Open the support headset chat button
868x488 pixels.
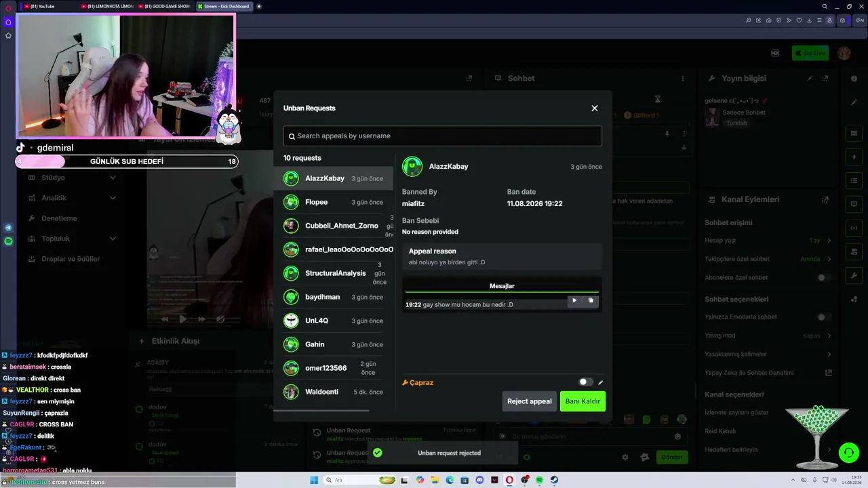[x=848, y=452]
